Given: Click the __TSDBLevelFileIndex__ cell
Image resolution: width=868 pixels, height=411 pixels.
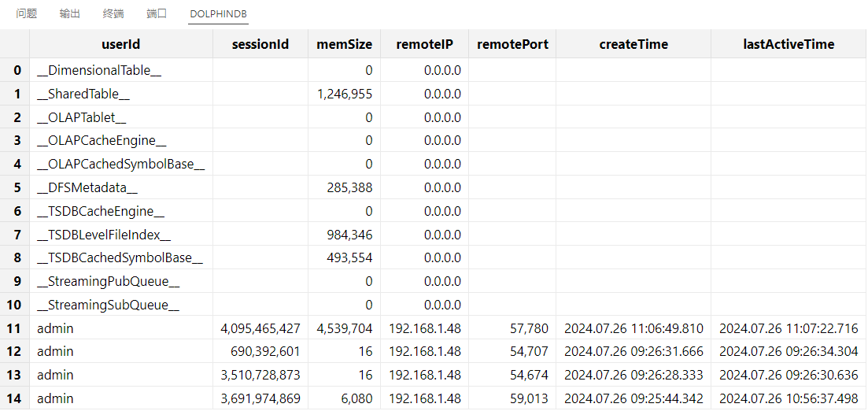Looking at the screenshot, I should [x=103, y=235].
